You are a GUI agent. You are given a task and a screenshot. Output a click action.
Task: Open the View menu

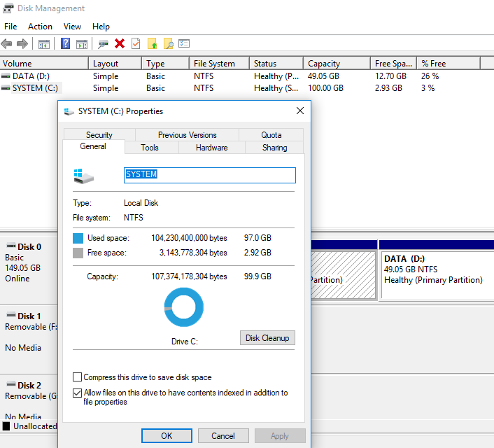click(x=72, y=27)
